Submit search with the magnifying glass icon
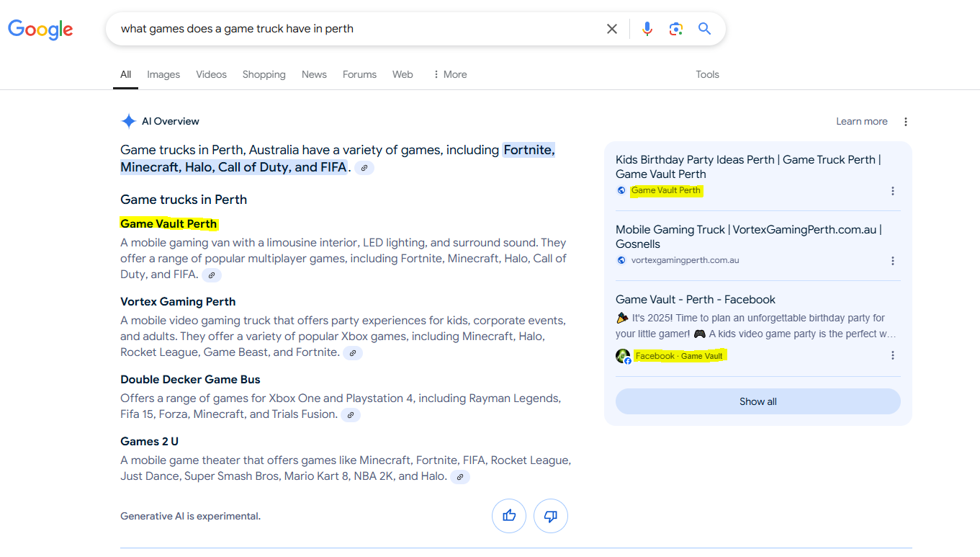 coord(705,29)
